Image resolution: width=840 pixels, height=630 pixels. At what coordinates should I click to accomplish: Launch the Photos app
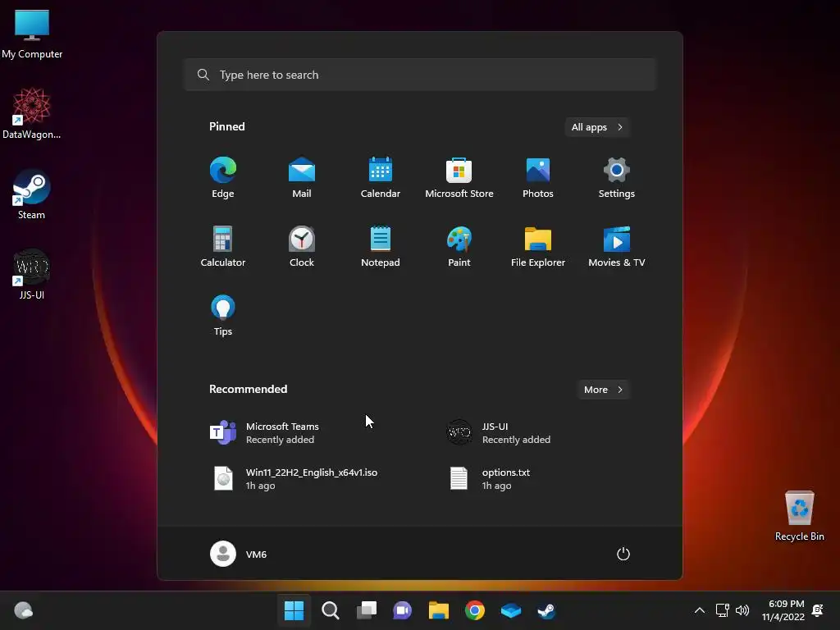pyautogui.click(x=538, y=178)
